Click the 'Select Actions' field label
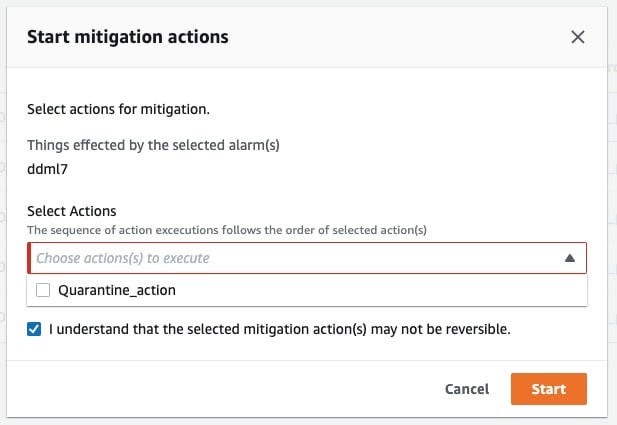Viewport: 617px width, 425px height. 72,212
